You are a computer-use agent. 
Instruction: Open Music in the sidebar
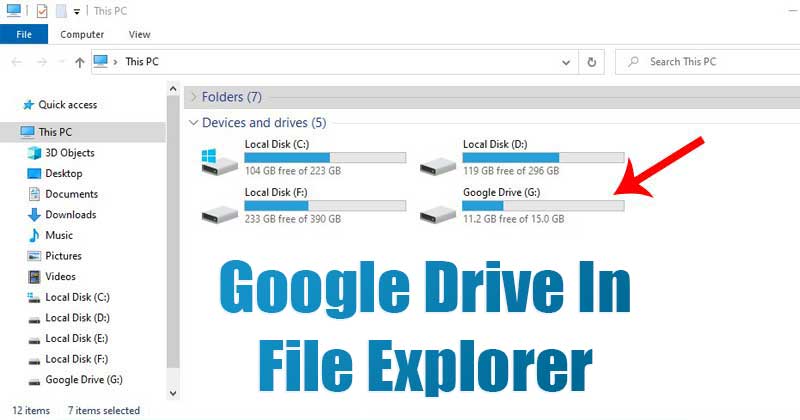tap(59, 235)
